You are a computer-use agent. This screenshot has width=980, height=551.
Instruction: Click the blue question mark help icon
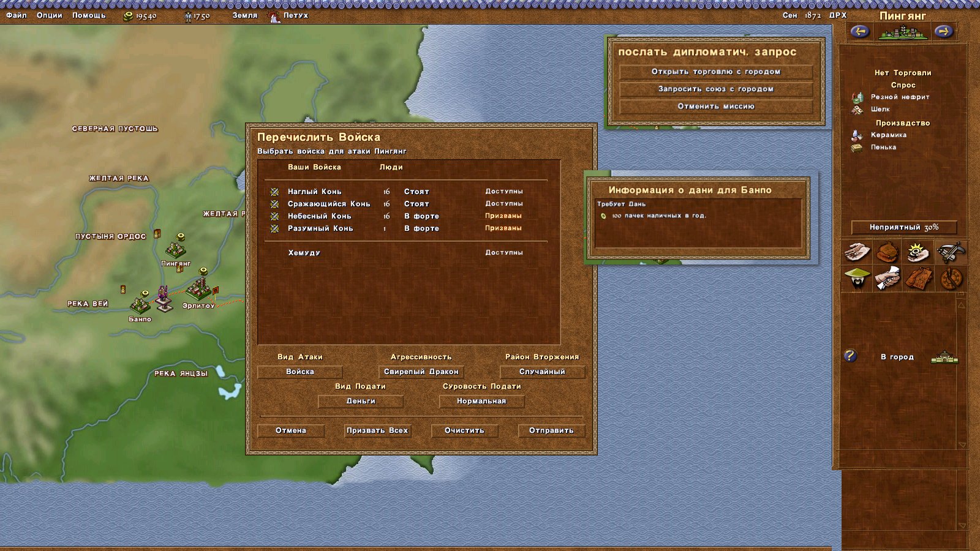pyautogui.click(x=850, y=356)
